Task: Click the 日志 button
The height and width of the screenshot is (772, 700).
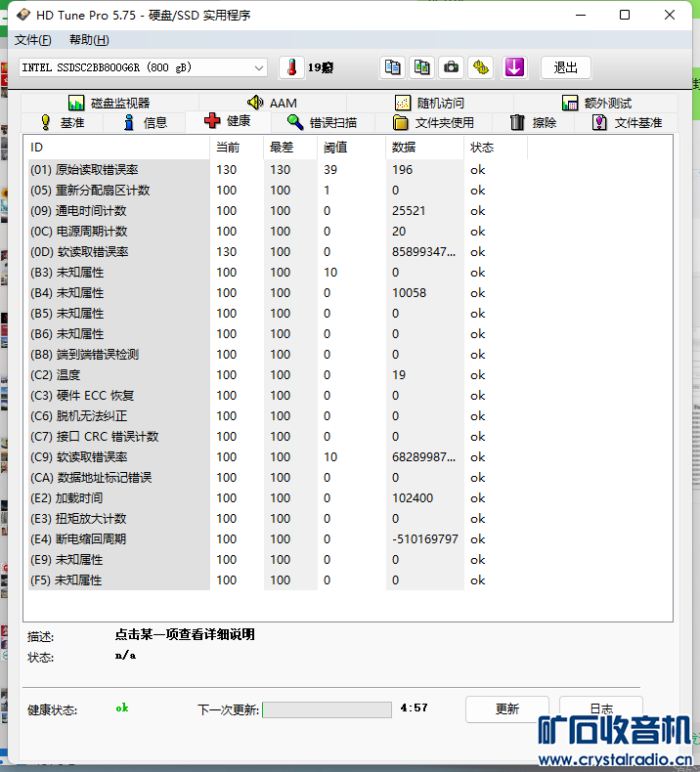Action: pyautogui.click(x=601, y=709)
